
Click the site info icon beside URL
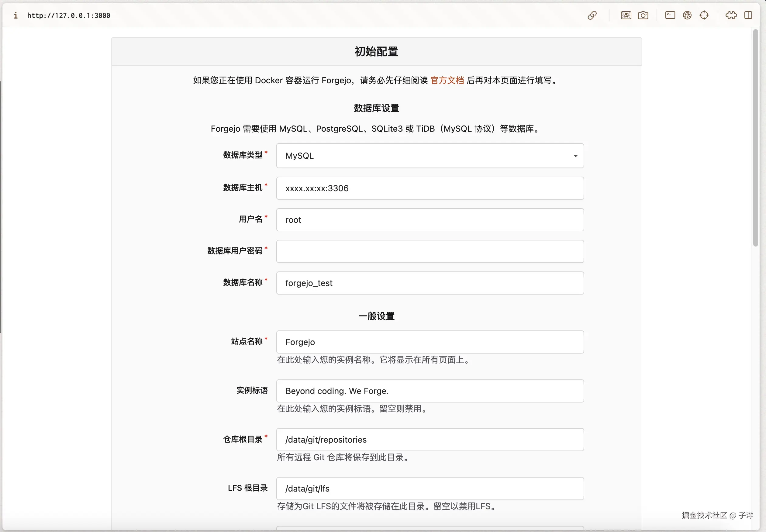coord(16,15)
